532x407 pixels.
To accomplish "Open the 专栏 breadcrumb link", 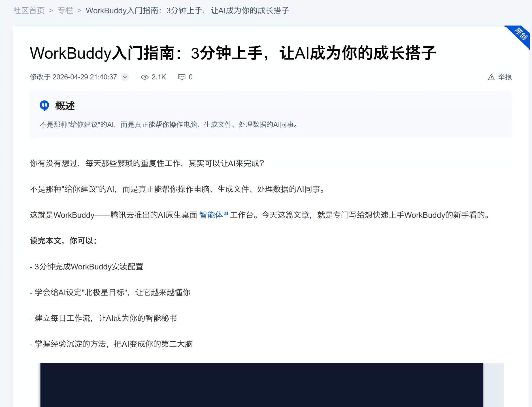I will click(x=65, y=10).
